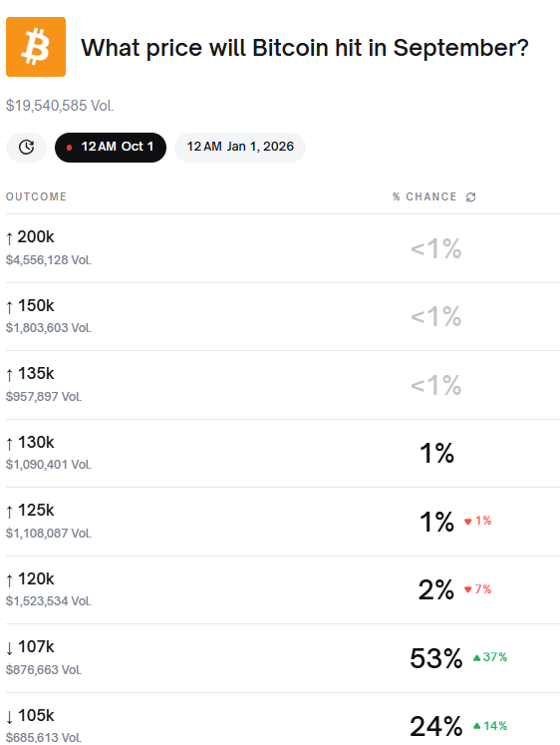This screenshot has width=560, height=745.
Task: Switch to the 12 AM Jan 1, 2026 tab
Action: point(240,148)
